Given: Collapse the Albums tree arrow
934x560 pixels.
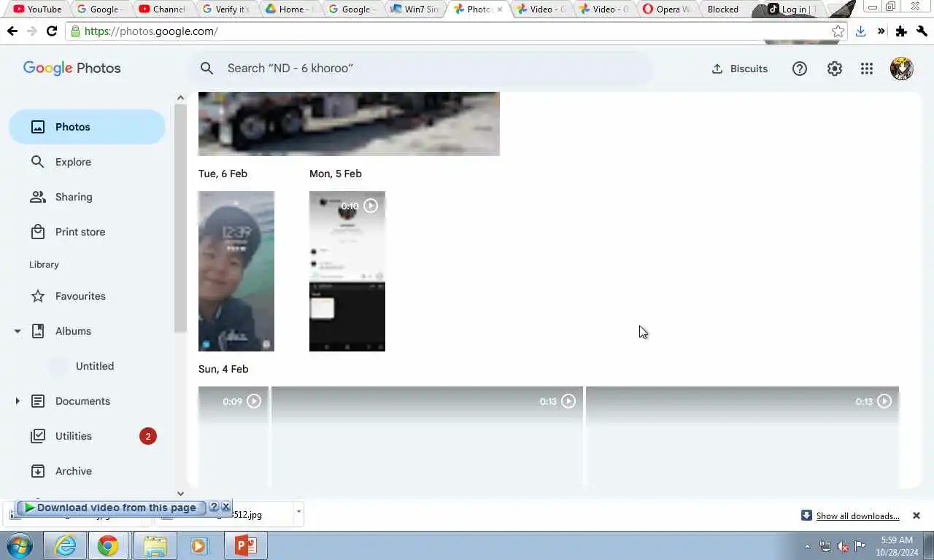Looking at the screenshot, I should [18, 331].
